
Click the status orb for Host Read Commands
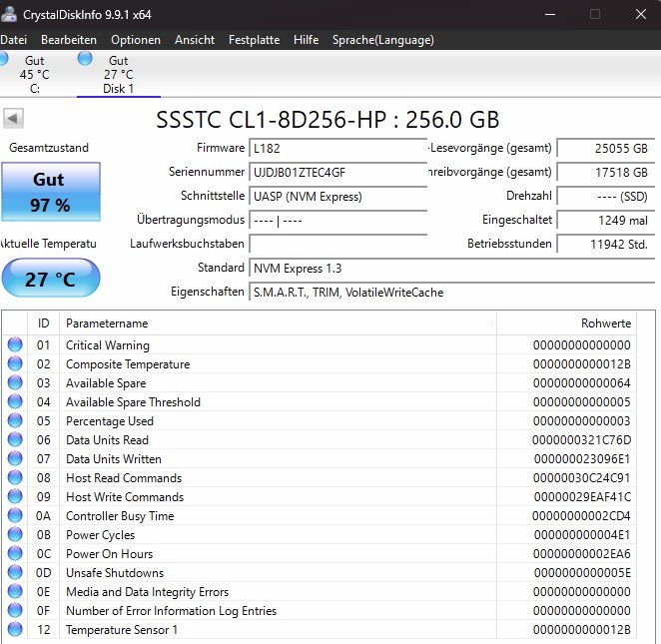coord(15,477)
